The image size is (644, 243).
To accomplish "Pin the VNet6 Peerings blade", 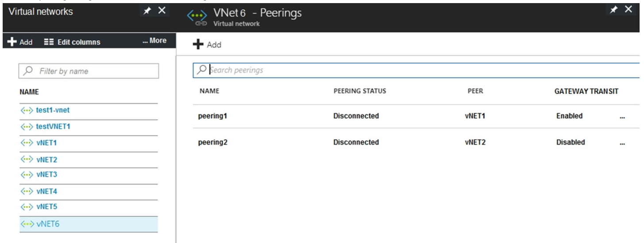I will pyautogui.click(x=613, y=10).
